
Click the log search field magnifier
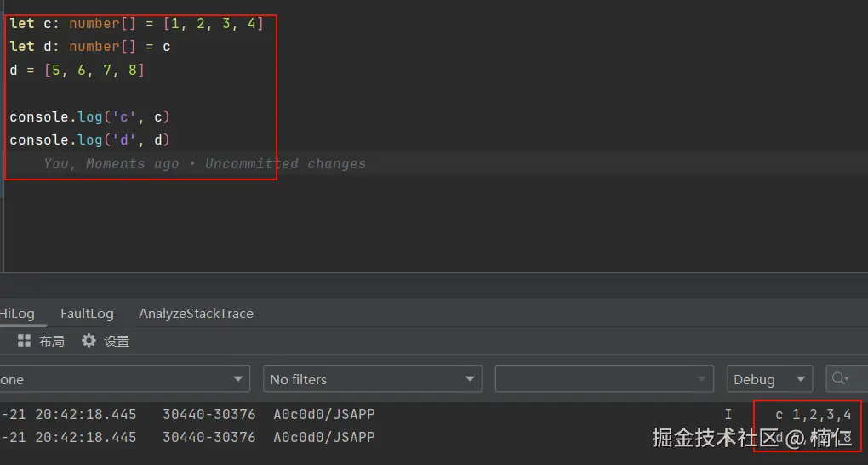coord(839,379)
